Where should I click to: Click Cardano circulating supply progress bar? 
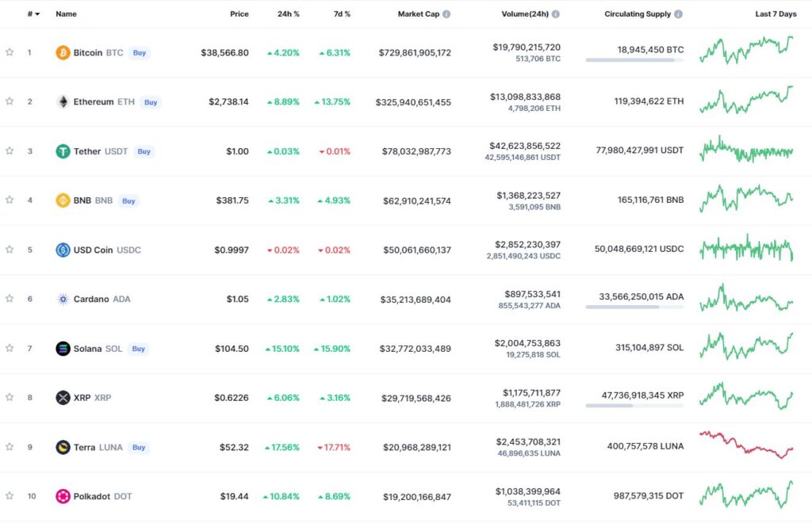coord(634,307)
